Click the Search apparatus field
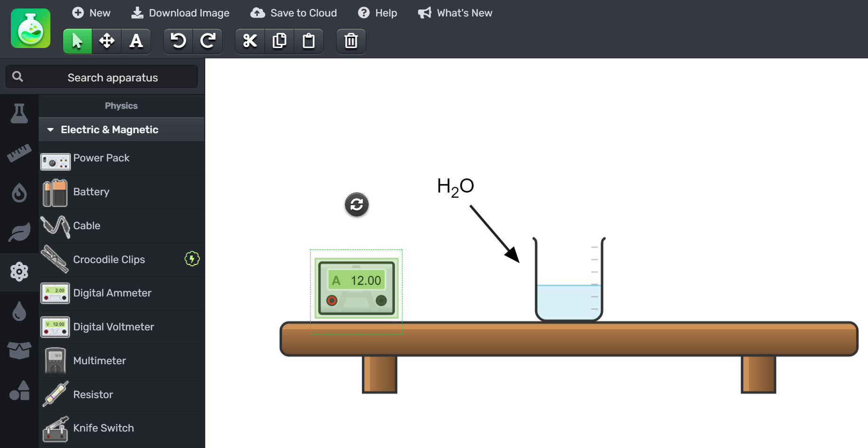This screenshot has height=448, width=868. [x=113, y=78]
